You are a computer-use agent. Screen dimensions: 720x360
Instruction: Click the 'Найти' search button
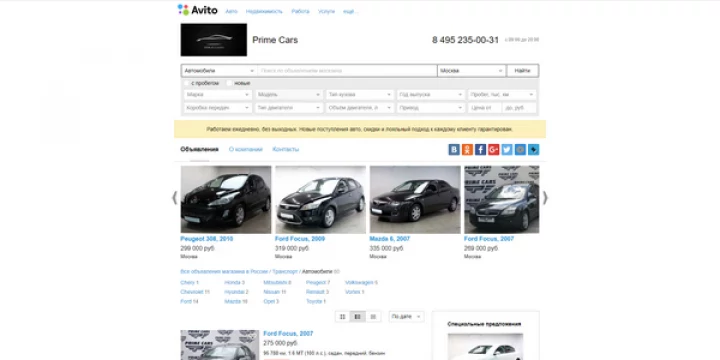coord(523,71)
